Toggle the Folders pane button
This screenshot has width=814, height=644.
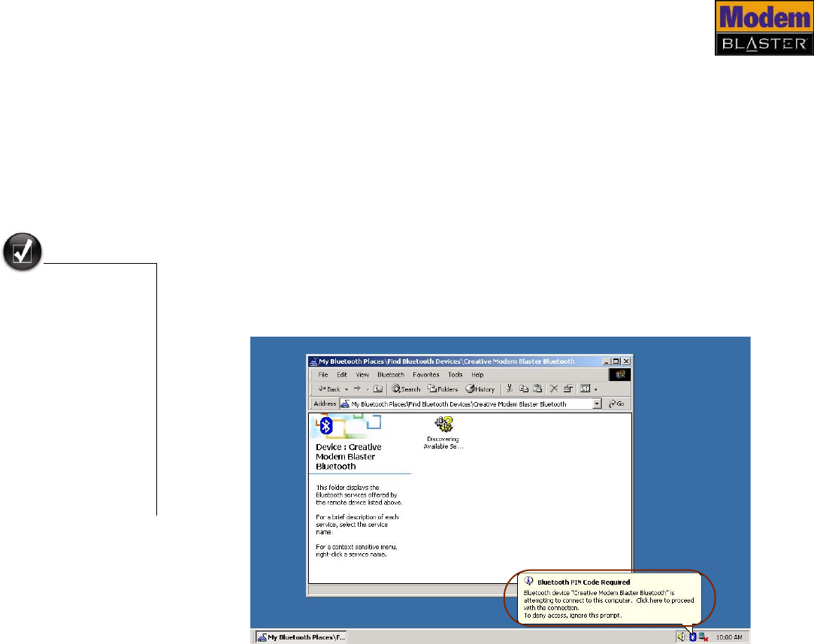(x=443, y=389)
